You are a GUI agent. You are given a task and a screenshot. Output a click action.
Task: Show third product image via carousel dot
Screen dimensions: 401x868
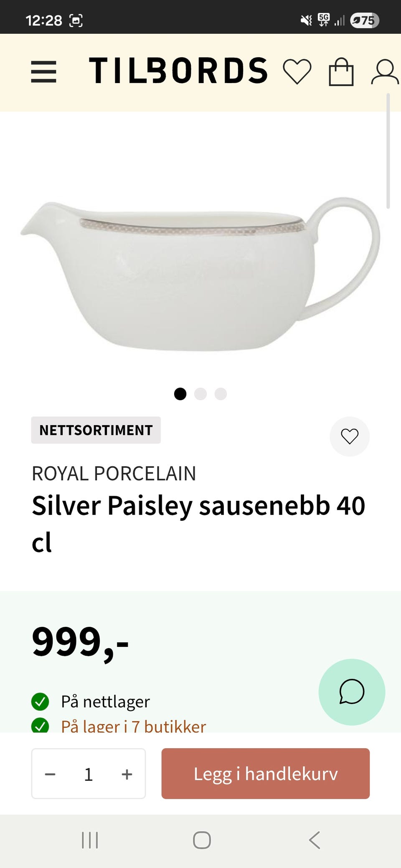pyautogui.click(x=221, y=394)
